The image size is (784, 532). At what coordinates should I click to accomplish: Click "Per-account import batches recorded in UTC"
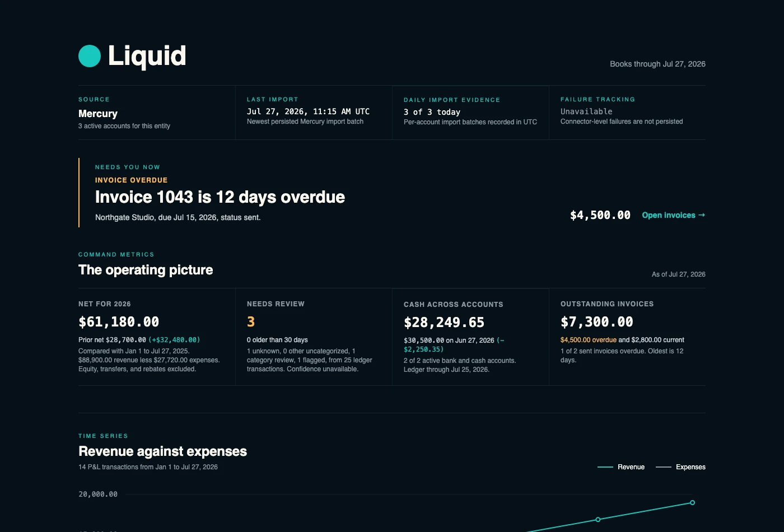point(470,122)
